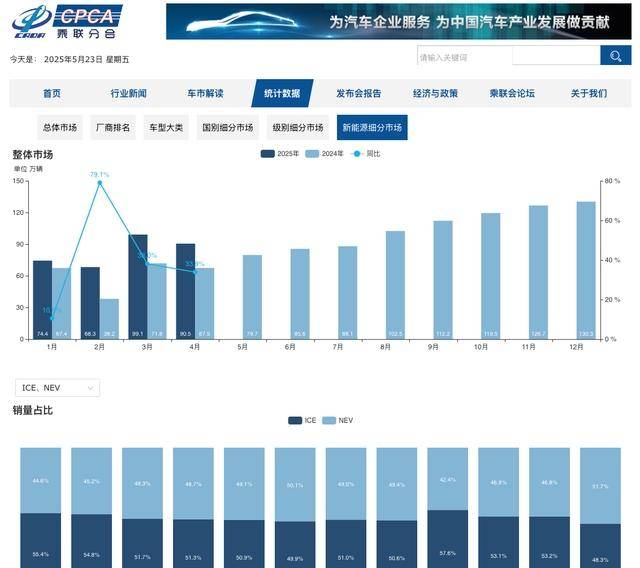Click the 销量占比 chart heading

coord(33,410)
